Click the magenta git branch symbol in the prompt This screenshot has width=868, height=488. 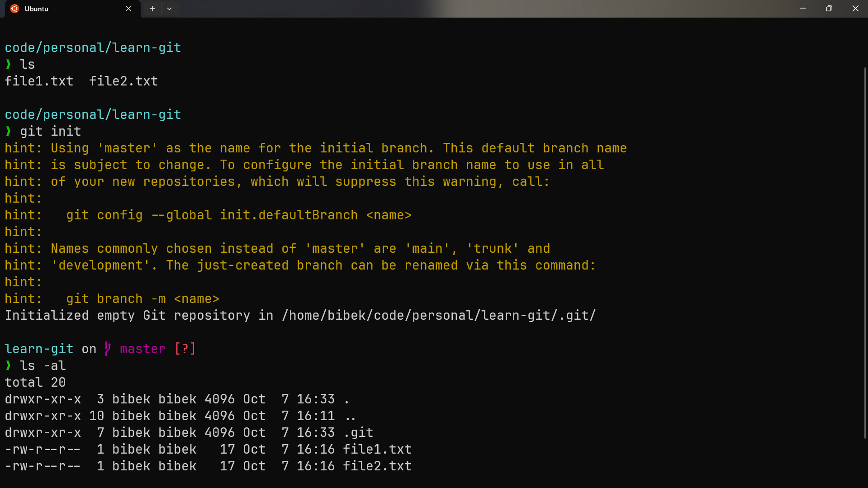(x=107, y=348)
